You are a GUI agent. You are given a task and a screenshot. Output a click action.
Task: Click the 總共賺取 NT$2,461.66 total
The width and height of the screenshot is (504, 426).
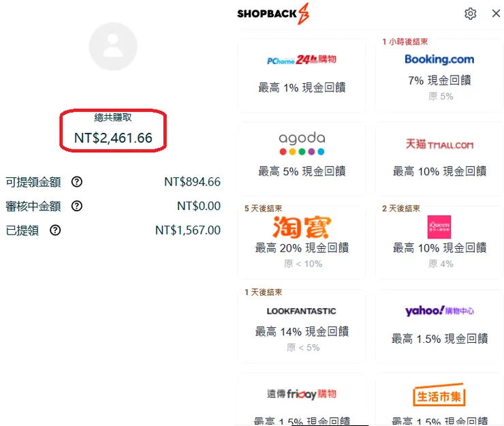[113, 138]
